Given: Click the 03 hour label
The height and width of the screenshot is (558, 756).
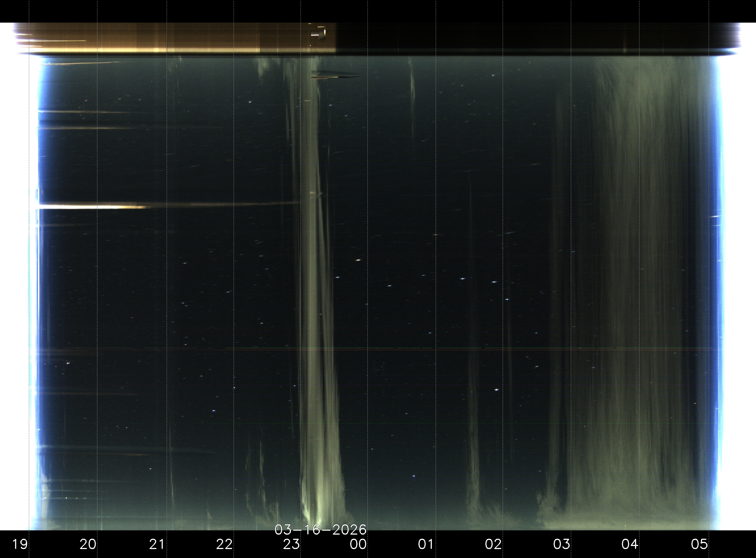Looking at the screenshot, I should pos(562,544).
